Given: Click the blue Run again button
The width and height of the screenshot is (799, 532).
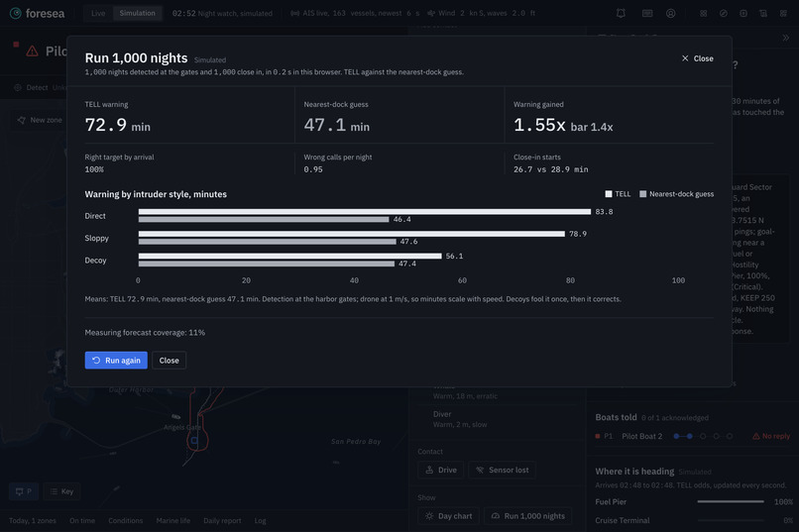Looking at the screenshot, I should tap(116, 360).
